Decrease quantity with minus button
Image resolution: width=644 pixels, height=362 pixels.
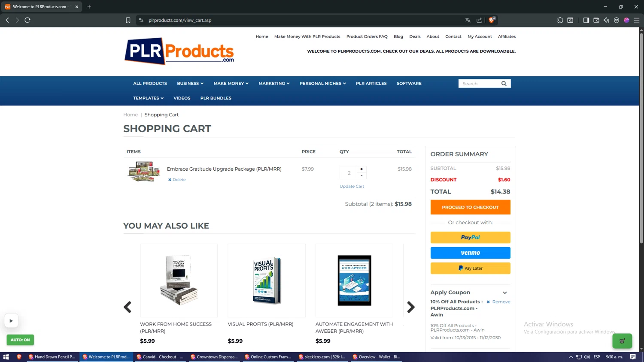pos(361,176)
